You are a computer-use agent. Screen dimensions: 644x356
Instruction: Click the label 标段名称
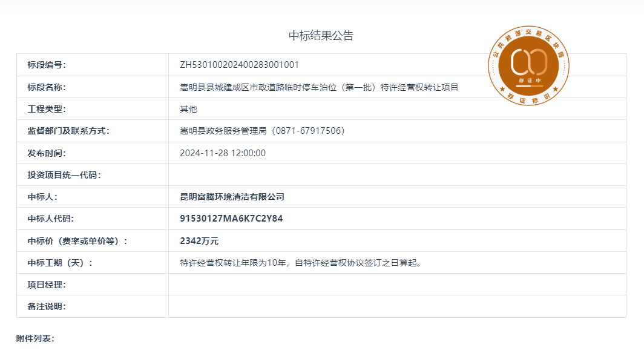point(47,87)
